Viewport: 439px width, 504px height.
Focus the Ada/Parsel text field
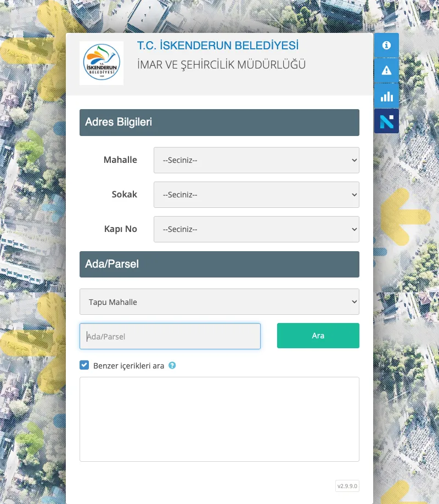[x=170, y=336]
